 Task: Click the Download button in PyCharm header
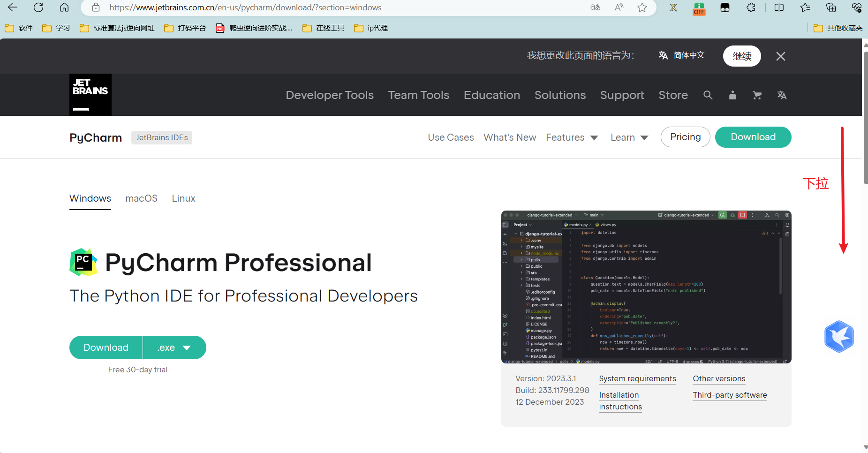click(753, 137)
